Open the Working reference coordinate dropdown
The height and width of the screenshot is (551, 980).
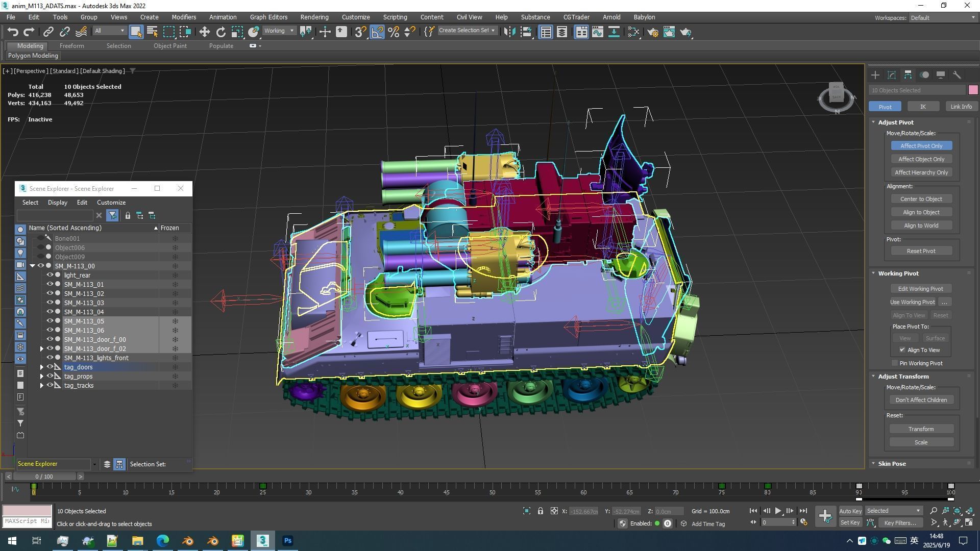[x=279, y=31]
